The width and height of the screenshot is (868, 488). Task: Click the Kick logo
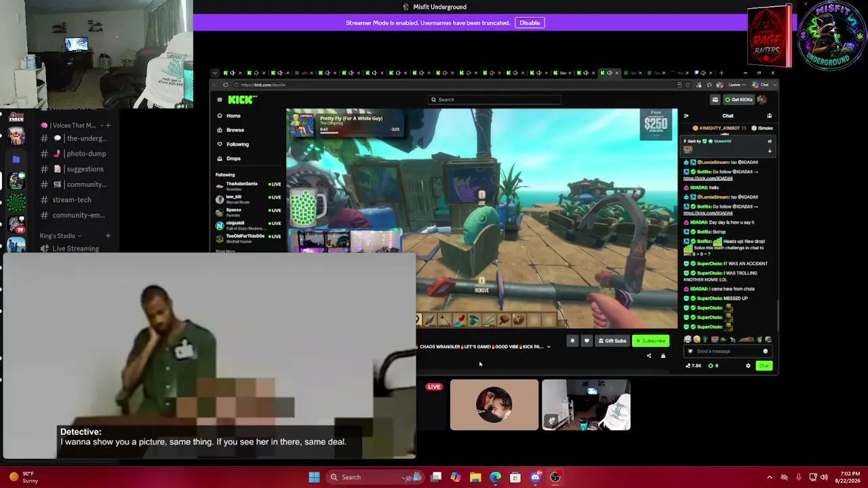pos(242,100)
